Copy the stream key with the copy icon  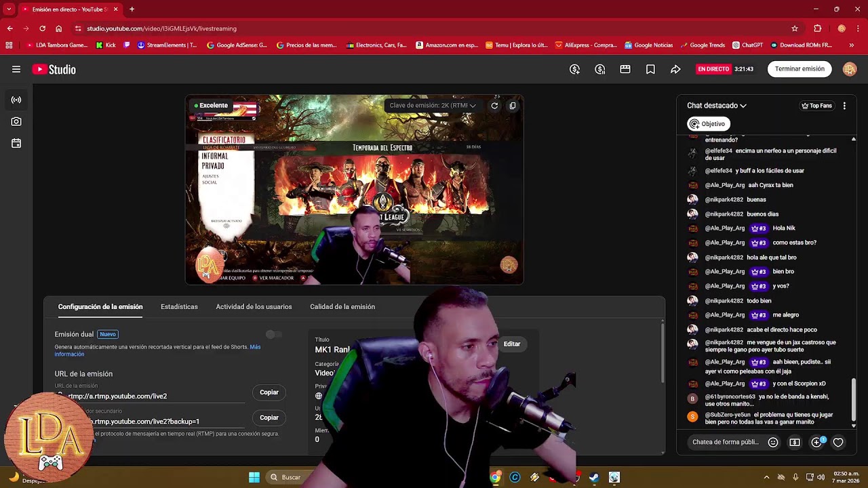click(513, 105)
